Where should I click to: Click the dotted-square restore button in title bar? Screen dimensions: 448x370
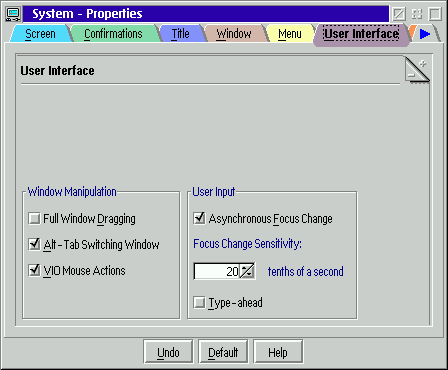click(x=417, y=14)
